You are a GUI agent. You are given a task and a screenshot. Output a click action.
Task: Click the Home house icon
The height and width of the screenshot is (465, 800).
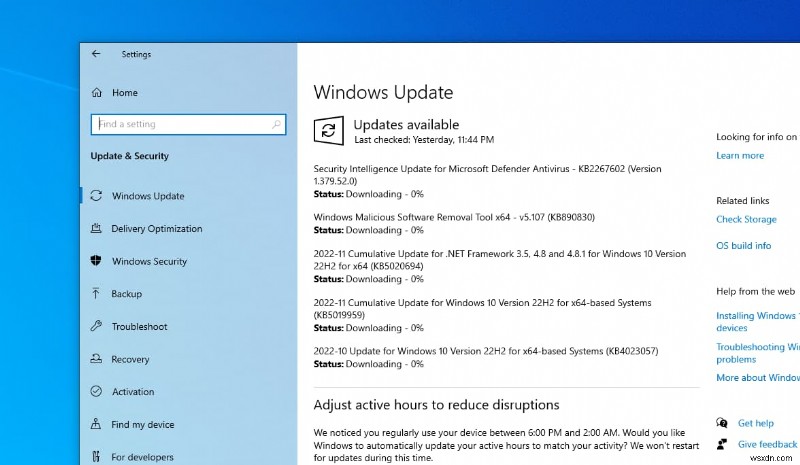(x=96, y=92)
